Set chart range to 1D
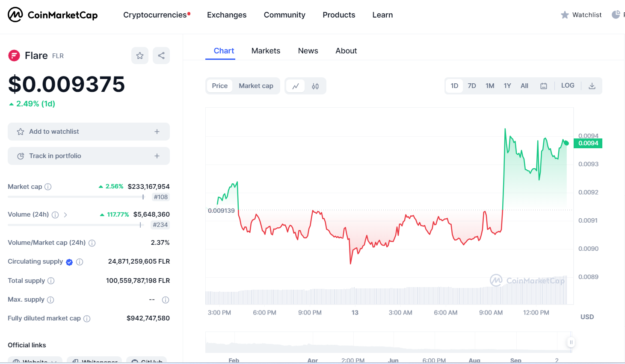Viewport: 625px width, 364px height. (454, 86)
